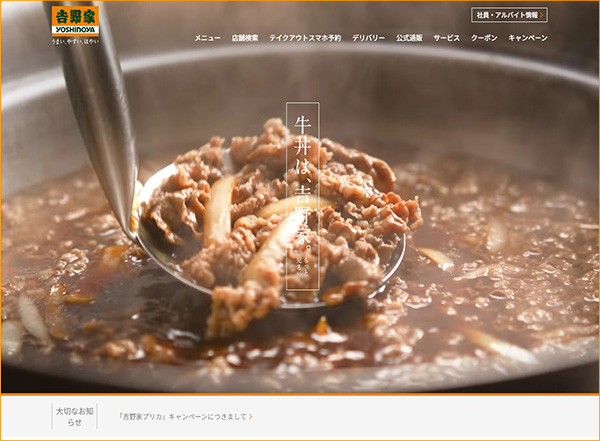Select テイクアウトスマホ予約 in the navigation
The height and width of the screenshot is (441, 600).
305,38
